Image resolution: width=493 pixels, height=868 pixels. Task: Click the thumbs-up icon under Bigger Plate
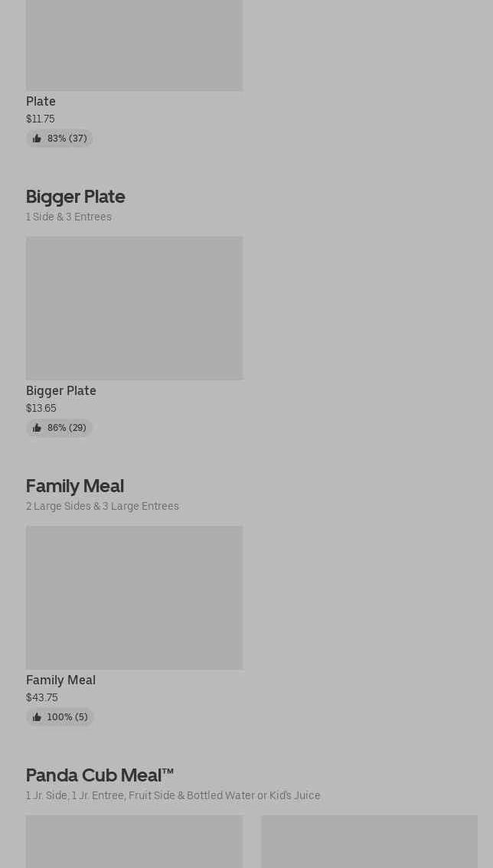37,428
